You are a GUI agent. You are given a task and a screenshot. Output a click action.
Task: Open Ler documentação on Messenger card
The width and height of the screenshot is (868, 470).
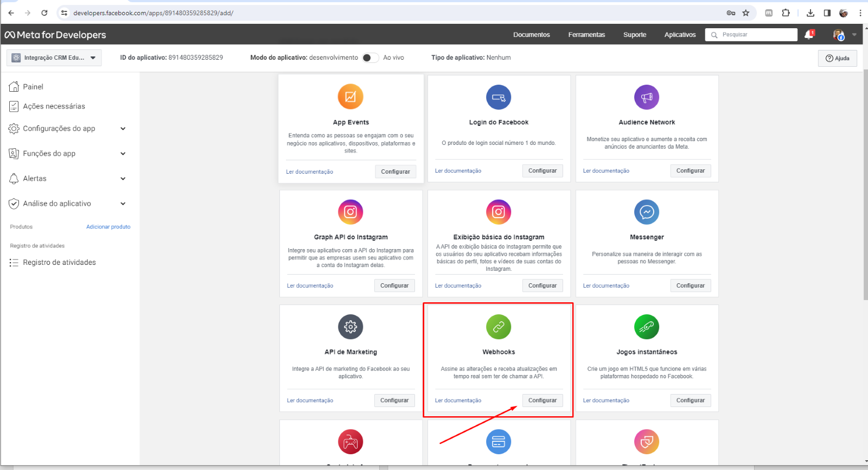click(606, 285)
